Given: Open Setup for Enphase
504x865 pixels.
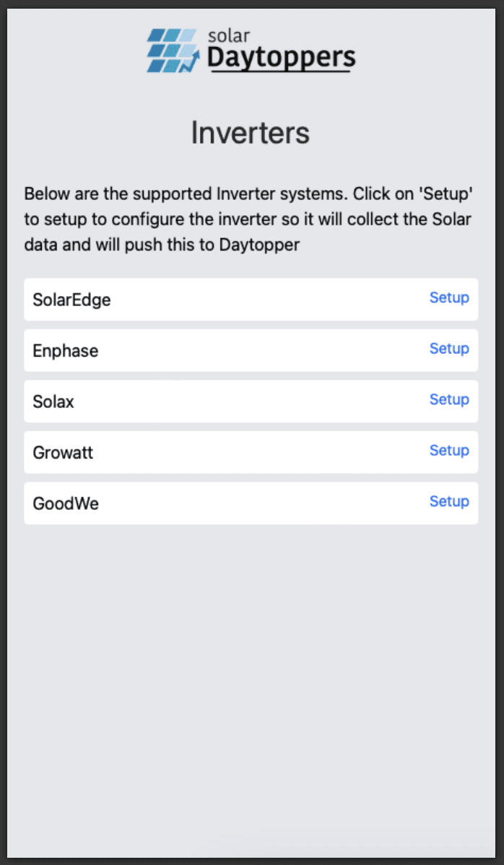Looking at the screenshot, I should point(449,349).
